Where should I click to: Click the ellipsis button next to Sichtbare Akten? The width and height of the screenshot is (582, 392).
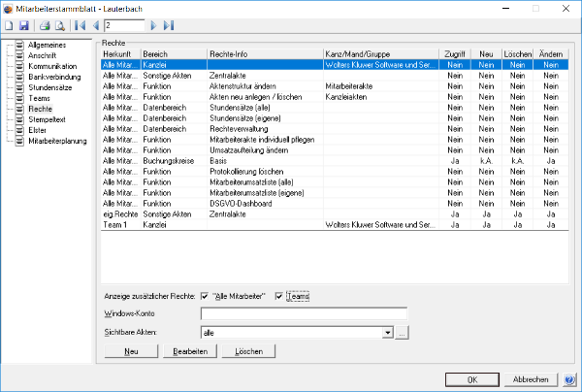tap(402, 333)
